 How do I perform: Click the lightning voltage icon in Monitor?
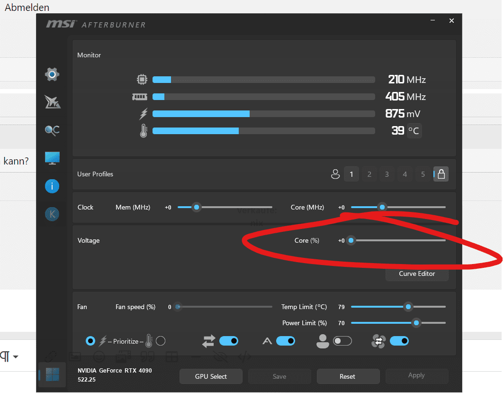coord(144,114)
